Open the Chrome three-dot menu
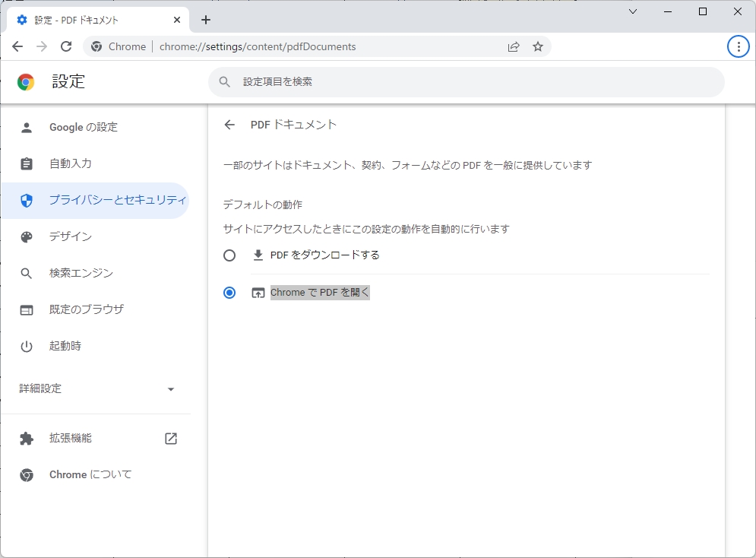The width and height of the screenshot is (756, 558). pyautogui.click(x=738, y=46)
